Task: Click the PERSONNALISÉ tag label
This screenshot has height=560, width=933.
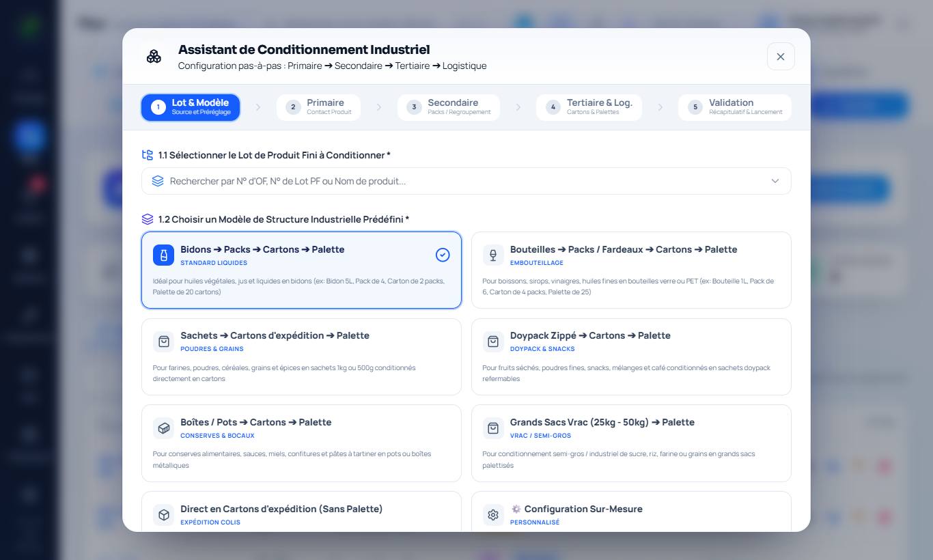Action: pyautogui.click(x=535, y=522)
